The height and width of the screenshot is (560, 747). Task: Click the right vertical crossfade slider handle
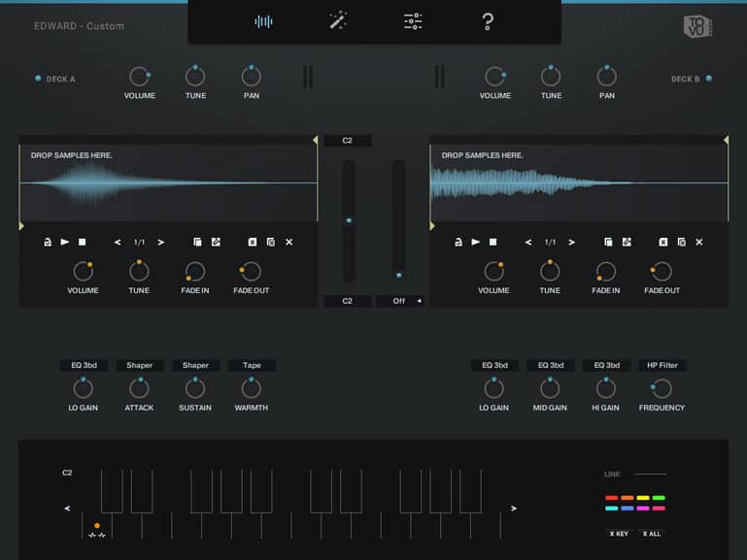399,275
